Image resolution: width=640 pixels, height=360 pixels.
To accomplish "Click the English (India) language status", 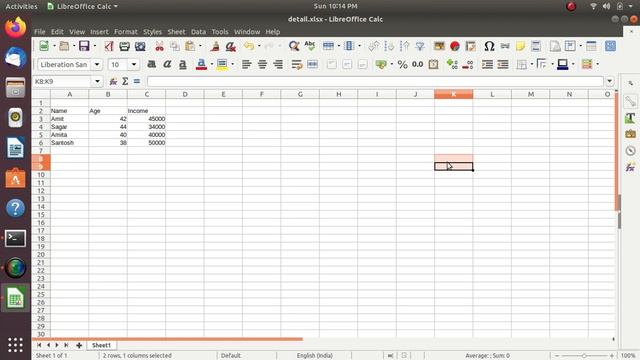I will pyautogui.click(x=315, y=356).
